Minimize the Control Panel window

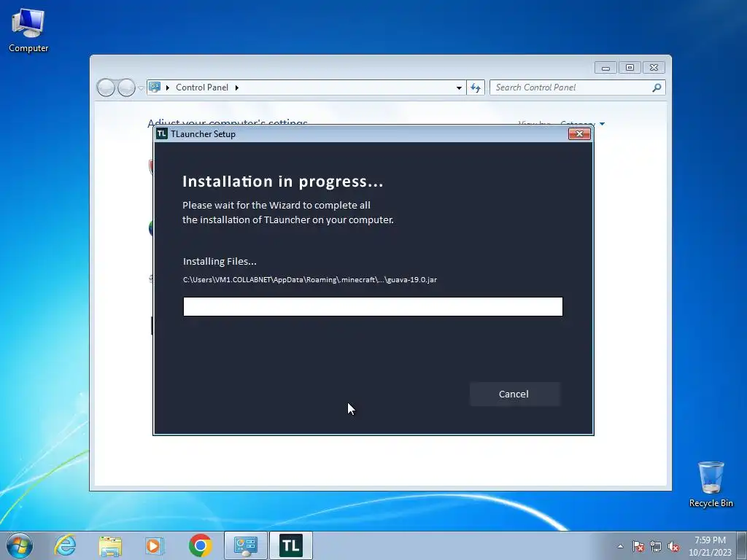[605, 68]
